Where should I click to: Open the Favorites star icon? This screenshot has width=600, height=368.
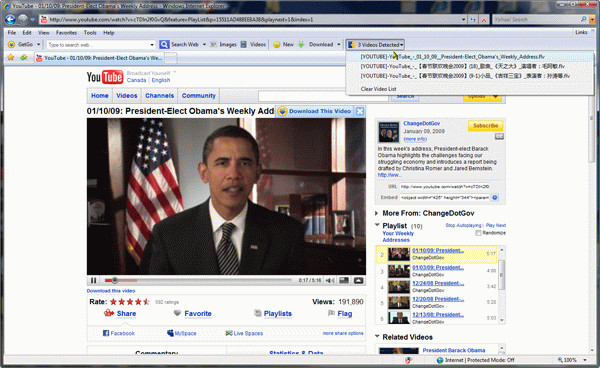click(11, 57)
